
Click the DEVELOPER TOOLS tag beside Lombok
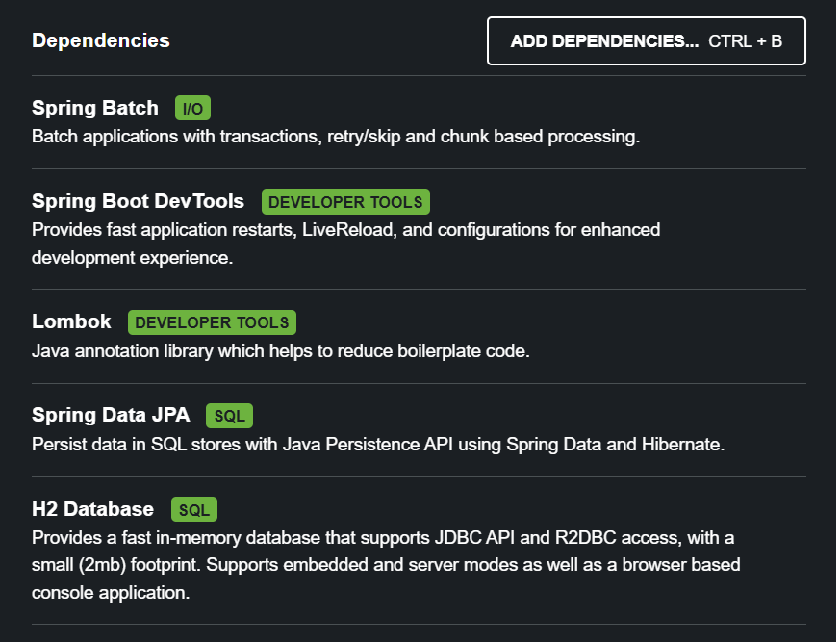pos(212,322)
